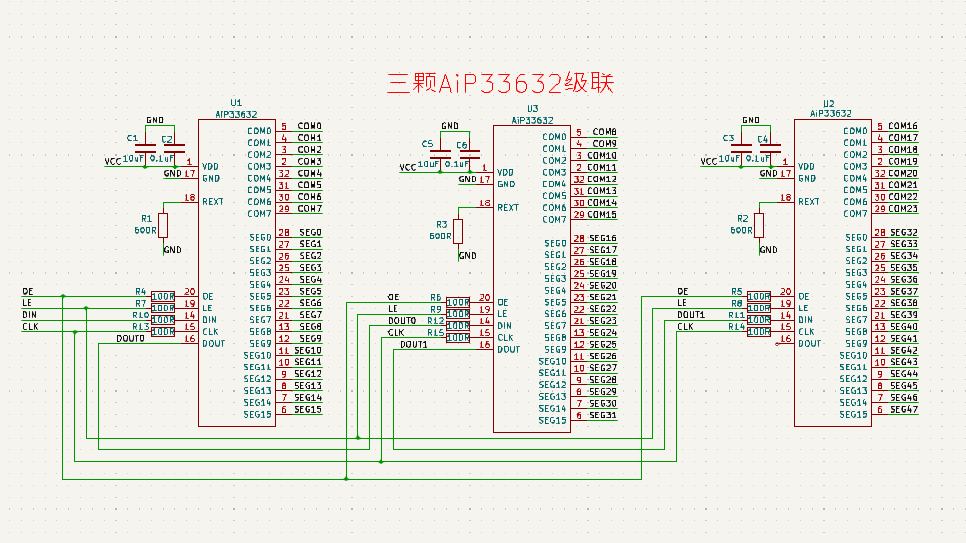Click the COM23 net label on U2
The width and height of the screenshot is (966, 543).
click(x=902, y=209)
